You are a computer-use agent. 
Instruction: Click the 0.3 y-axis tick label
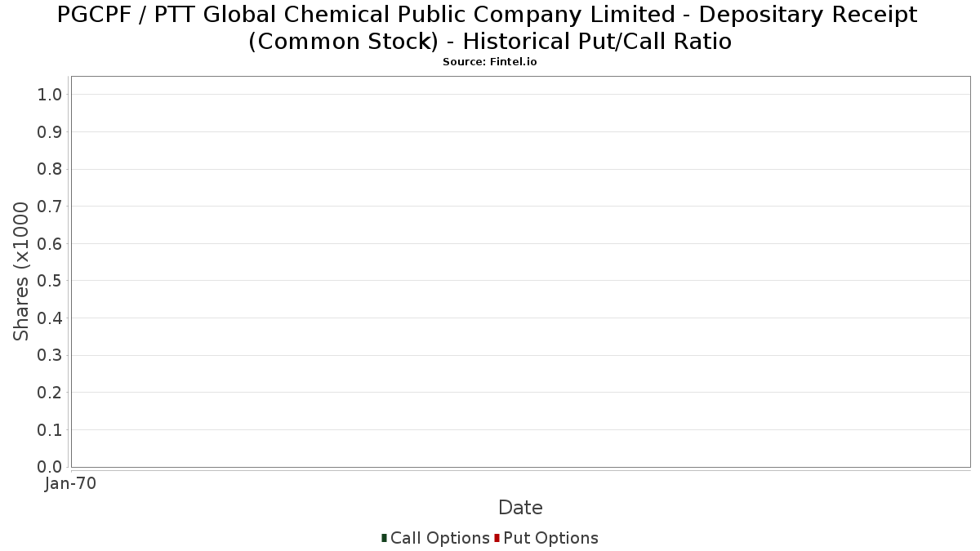pyautogui.click(x=50, y=355)
